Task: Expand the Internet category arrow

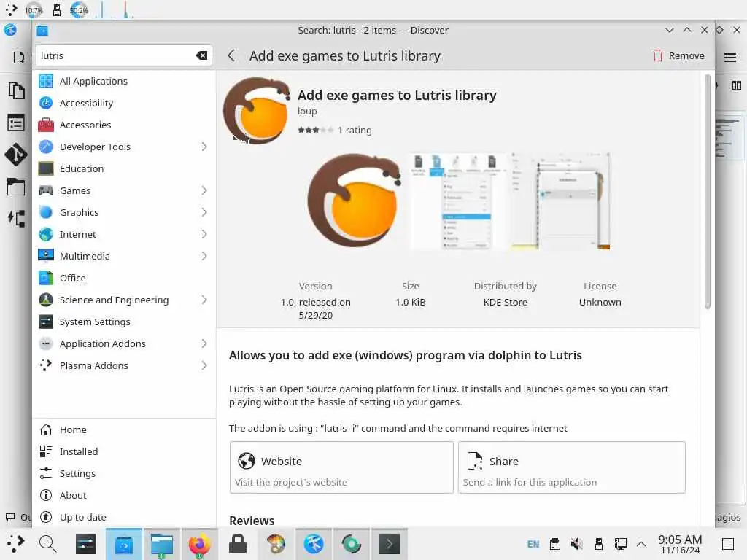Action: point(204,234)
